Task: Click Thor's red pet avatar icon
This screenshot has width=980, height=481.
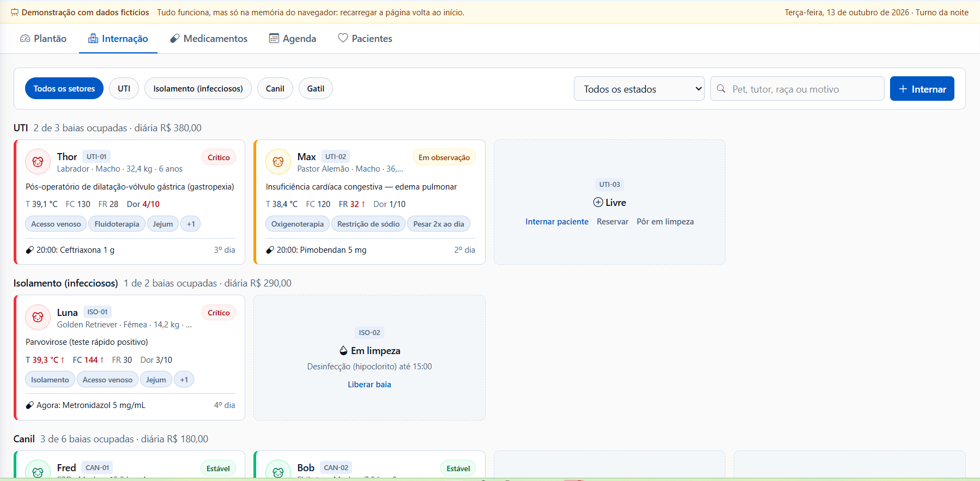Action: click(x=38, y=162)
